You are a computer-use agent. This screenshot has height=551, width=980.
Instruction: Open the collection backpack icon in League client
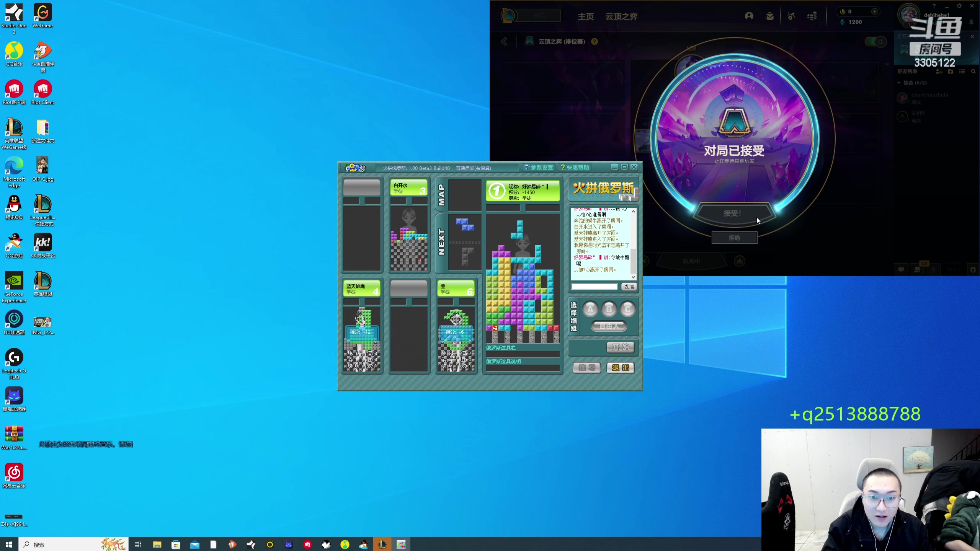(x=770, y=16)
